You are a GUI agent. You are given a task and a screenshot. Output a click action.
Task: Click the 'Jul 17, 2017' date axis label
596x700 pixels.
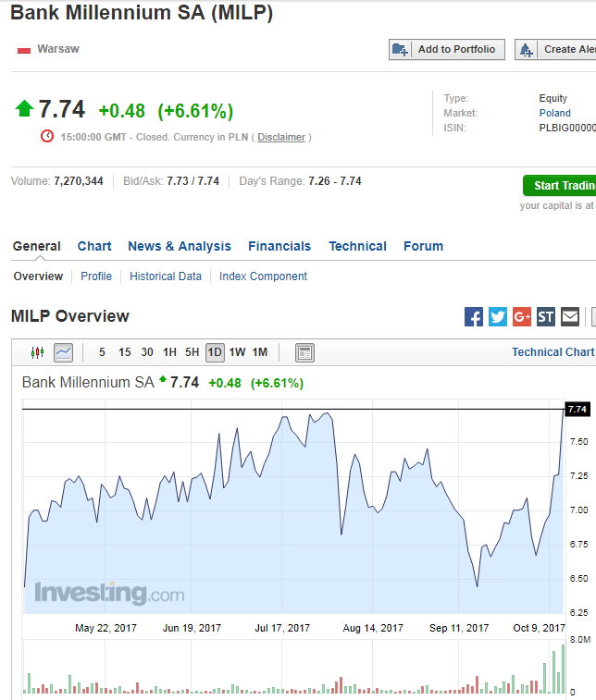click(282, 628)
